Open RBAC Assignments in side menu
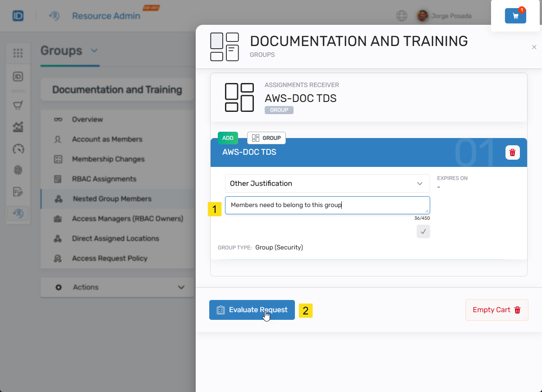The width and height of the screenshot is (542, 392). pos(104,179)
